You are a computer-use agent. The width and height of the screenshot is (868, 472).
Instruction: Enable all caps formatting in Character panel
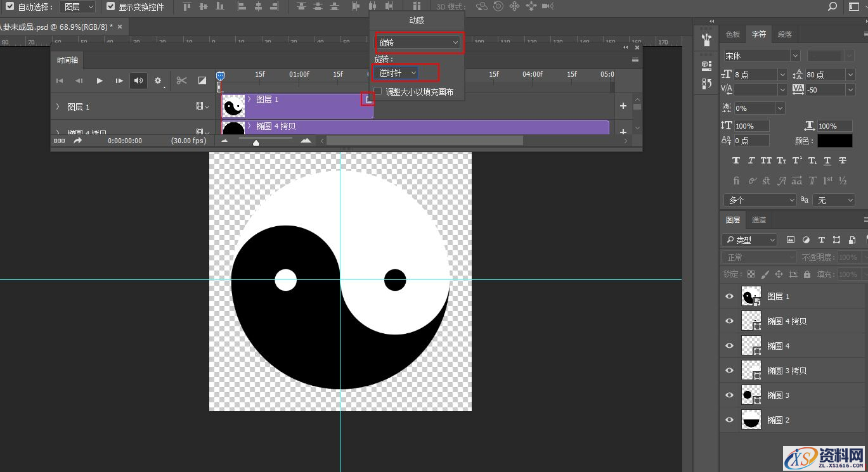(765, 160)
